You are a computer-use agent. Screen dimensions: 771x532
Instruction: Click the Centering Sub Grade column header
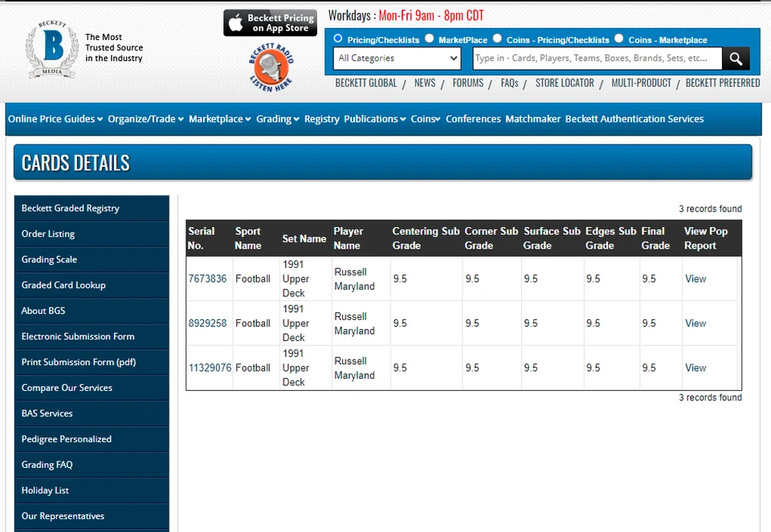pyautogui.click(x=426, y=238)
